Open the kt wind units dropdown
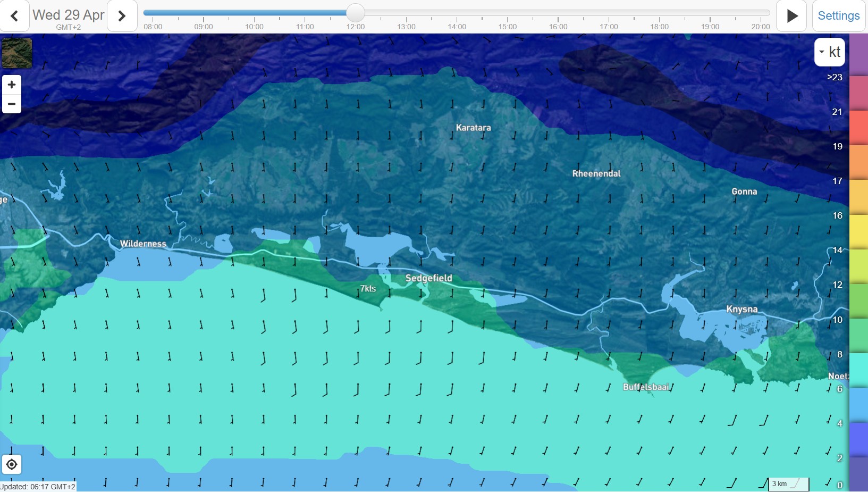Screen dimensions: 868x492 pos(829,52)
